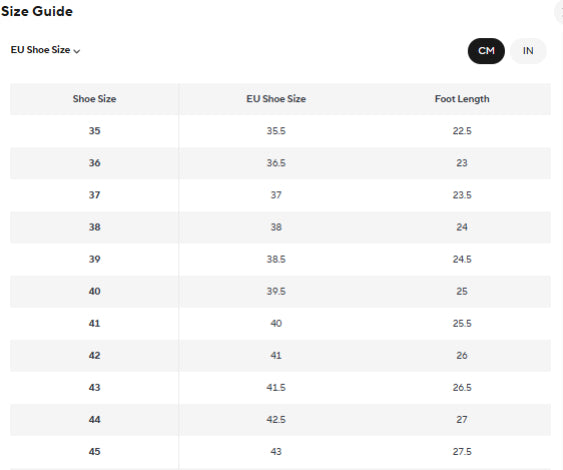Screen dimensions: 563x470
Task: Click foot length 26.5 cell
Action: pos(462,387)
